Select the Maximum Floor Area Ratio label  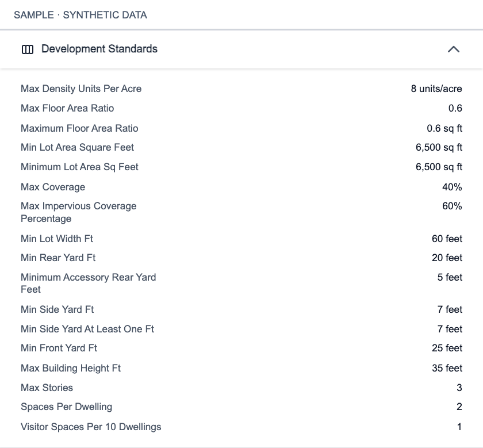click(79, 128)
